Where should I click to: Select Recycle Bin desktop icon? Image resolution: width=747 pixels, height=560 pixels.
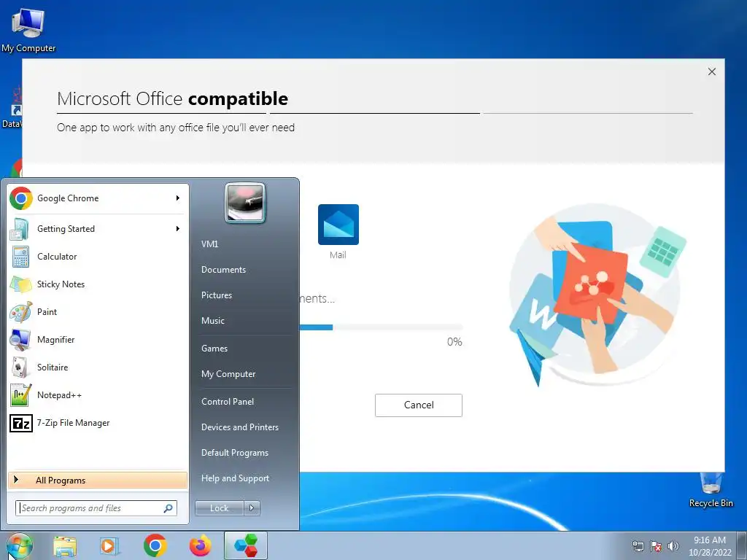pyautogui.click(x=711, y=491)
